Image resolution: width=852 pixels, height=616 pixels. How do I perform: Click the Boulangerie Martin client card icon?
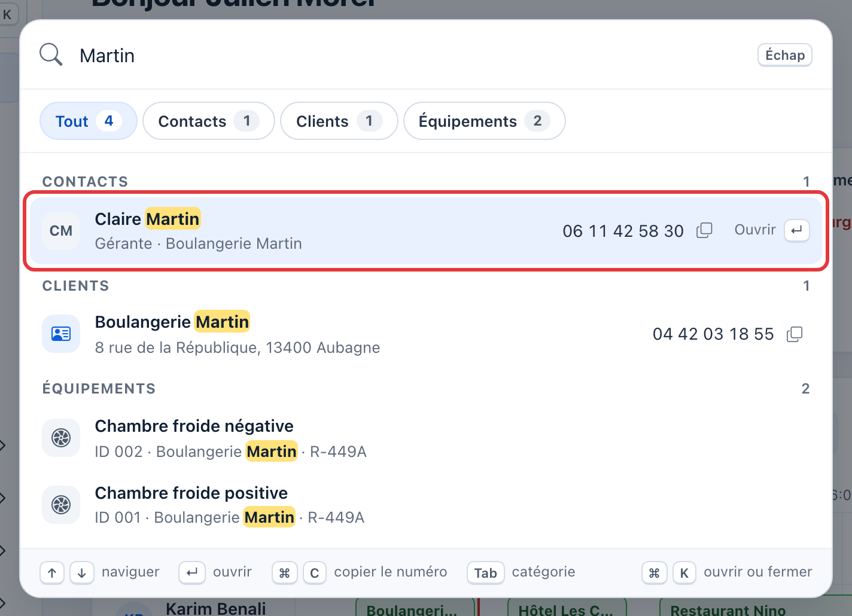(x=61, y=334)
